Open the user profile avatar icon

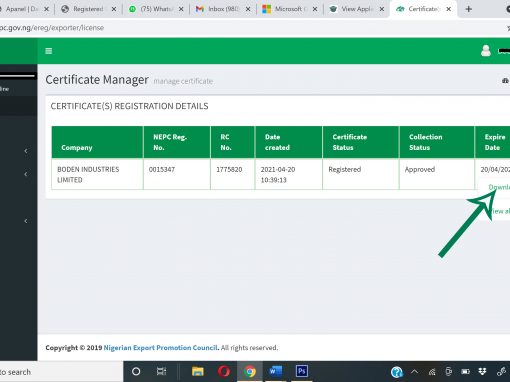[x=486, y=51]
